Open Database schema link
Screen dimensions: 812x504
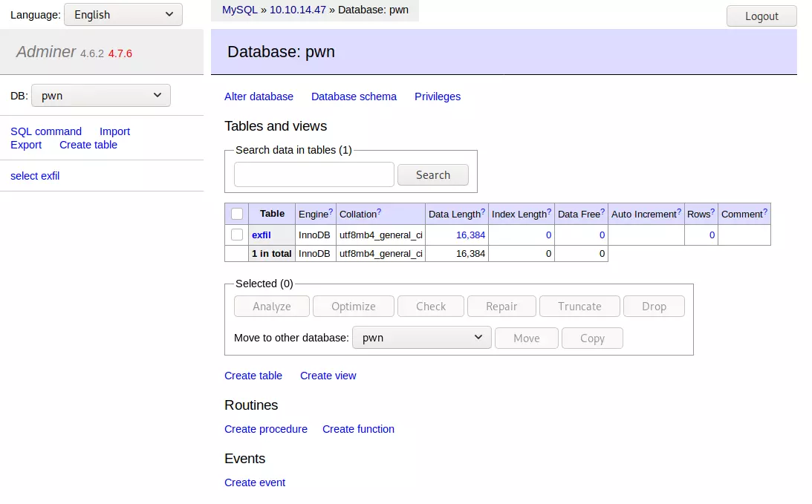[354, 96]
